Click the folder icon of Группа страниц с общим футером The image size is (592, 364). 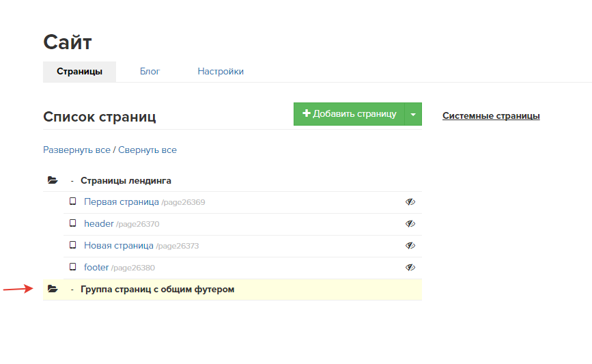(x=53, y=289)
